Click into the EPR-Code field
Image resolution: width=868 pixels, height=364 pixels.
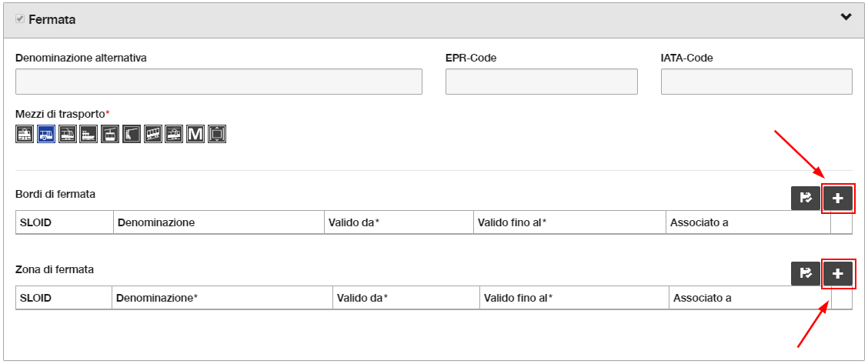point(542,82)
